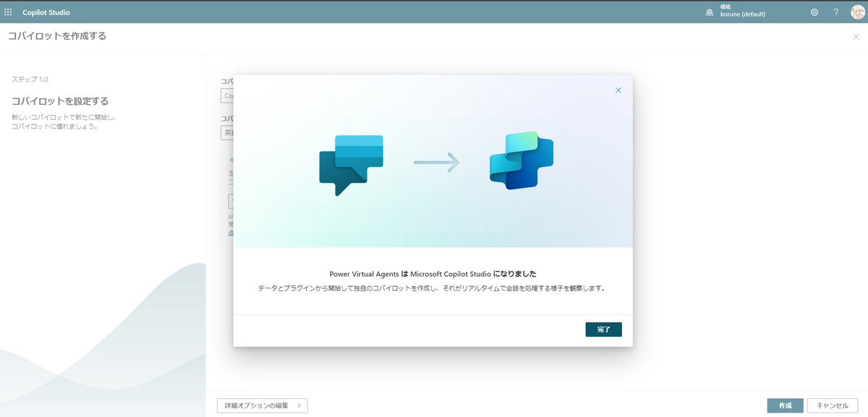The width and height of the screenshot is (868, 417).
Task: Click the キャンセル button
Action: click(x=832, y=405)
